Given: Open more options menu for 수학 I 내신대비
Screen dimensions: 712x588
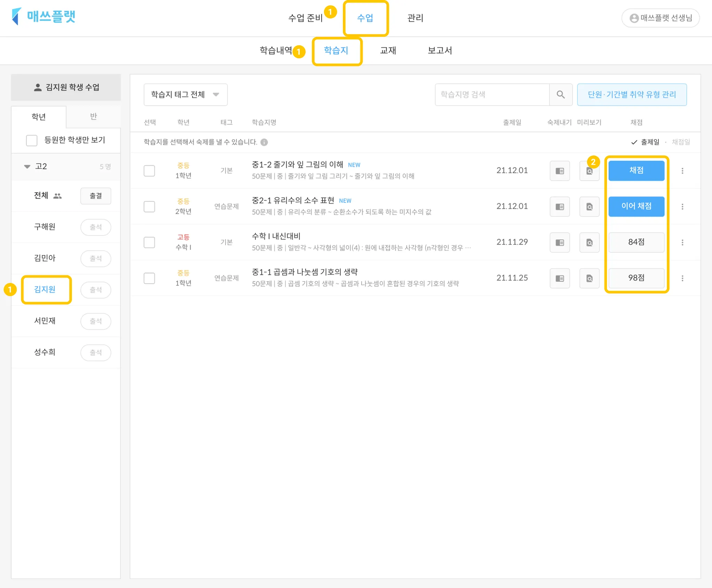Looking at the screenshot, I should (x=682, y=243).
